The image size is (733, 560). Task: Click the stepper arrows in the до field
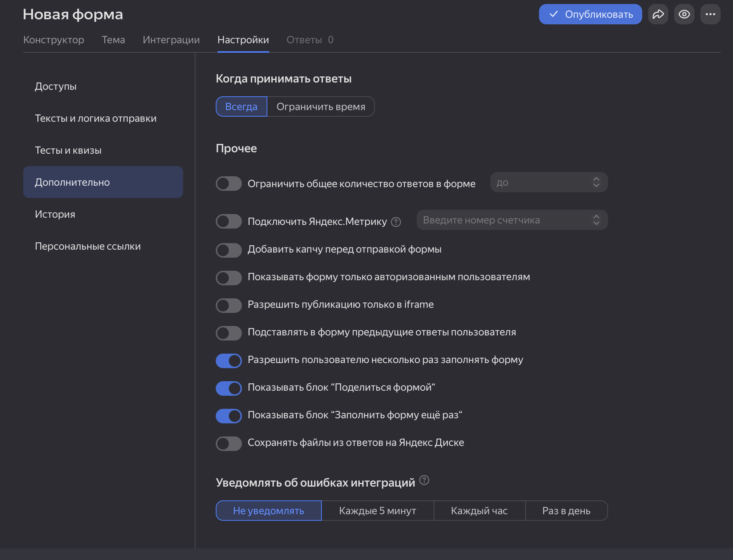[596, 182]
